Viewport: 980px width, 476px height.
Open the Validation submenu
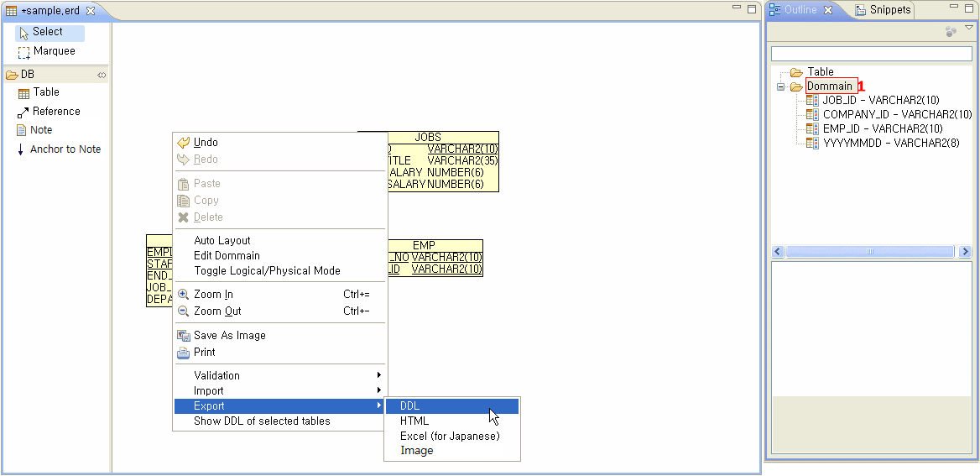pyautogui.click(x=216, y=376)
